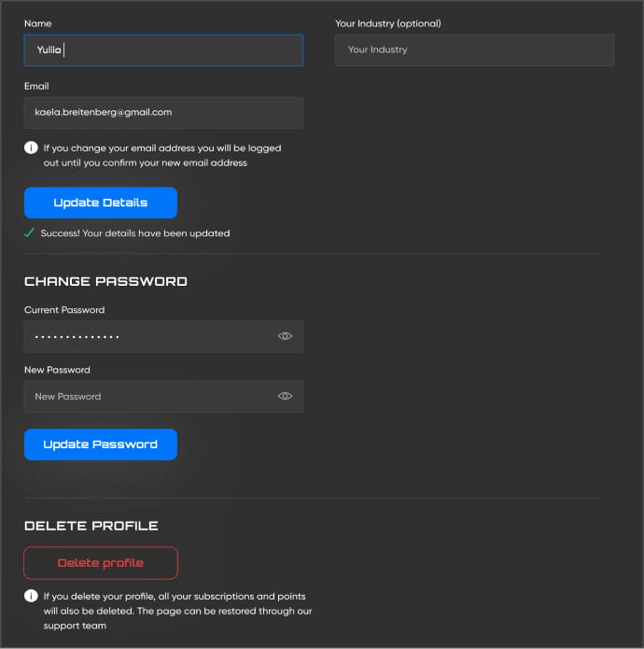Select the New Password input box
The image size is (644, 649).
149,396
